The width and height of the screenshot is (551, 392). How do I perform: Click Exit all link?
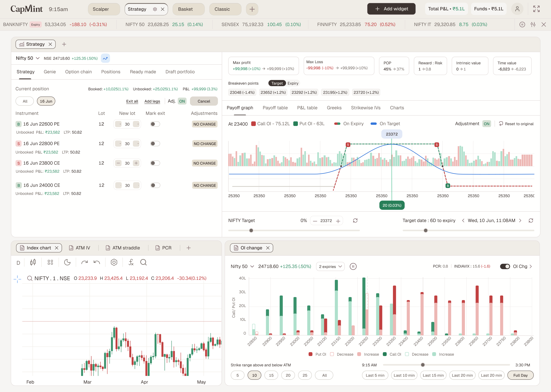click(132, 101)
